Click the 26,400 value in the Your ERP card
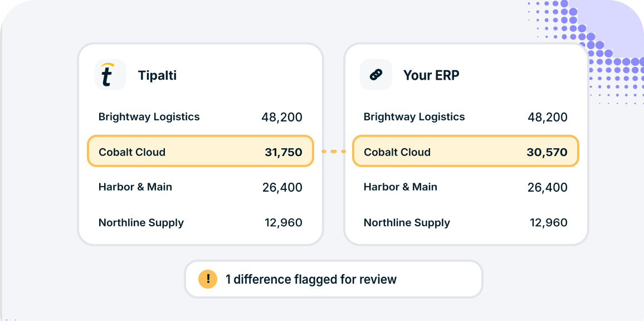The width and height of the screenshot is (644, 321). (x=548, y=188)
